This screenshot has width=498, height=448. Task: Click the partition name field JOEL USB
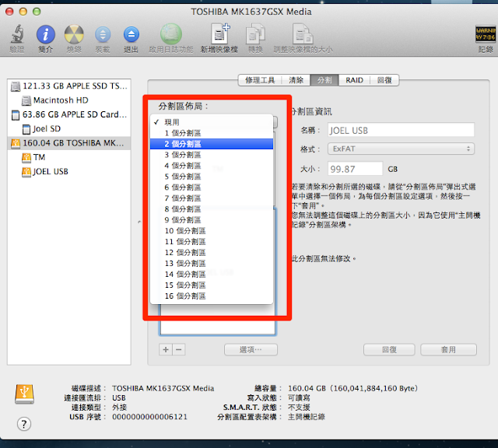(x=401, y=130)
